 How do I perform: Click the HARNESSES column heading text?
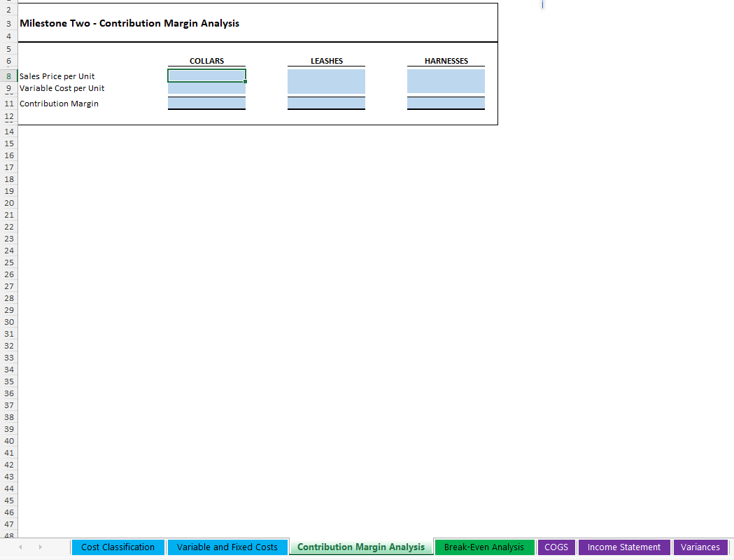[x=446, y=61]
